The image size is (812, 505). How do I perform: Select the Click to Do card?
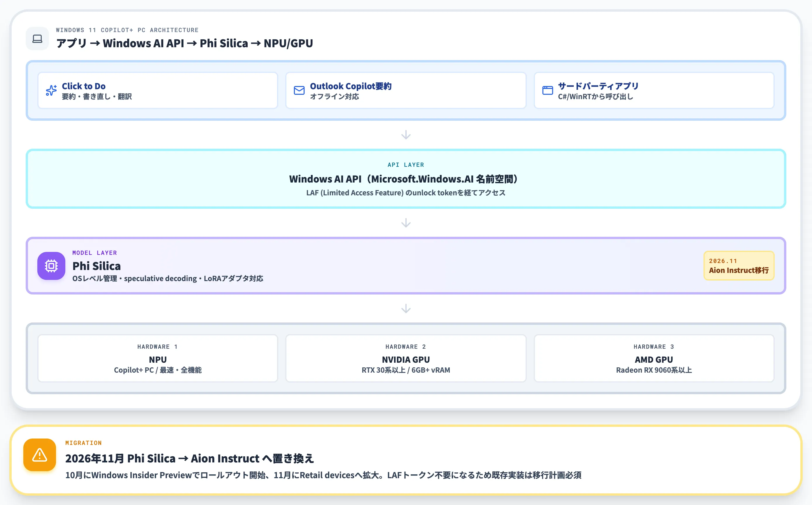tap(158, 90)
